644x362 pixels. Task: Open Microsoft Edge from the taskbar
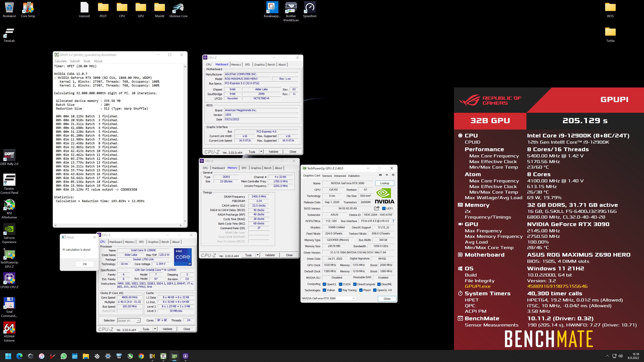pos(19,356)
